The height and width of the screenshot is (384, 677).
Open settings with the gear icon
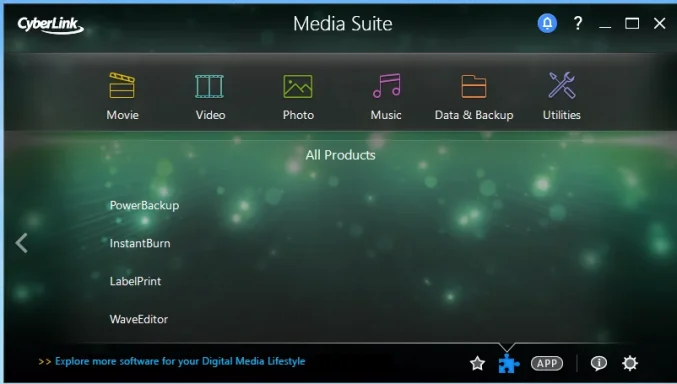coord(630,363)
